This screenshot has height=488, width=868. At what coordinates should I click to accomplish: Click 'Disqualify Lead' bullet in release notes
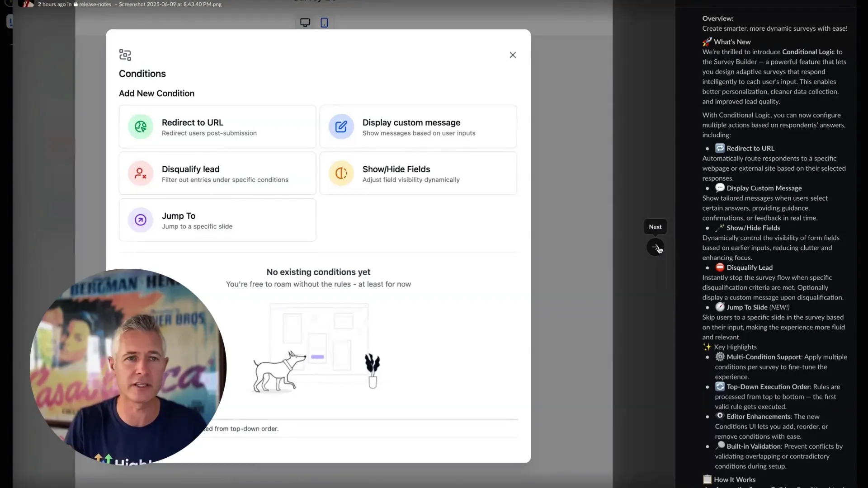coord(750,267)
